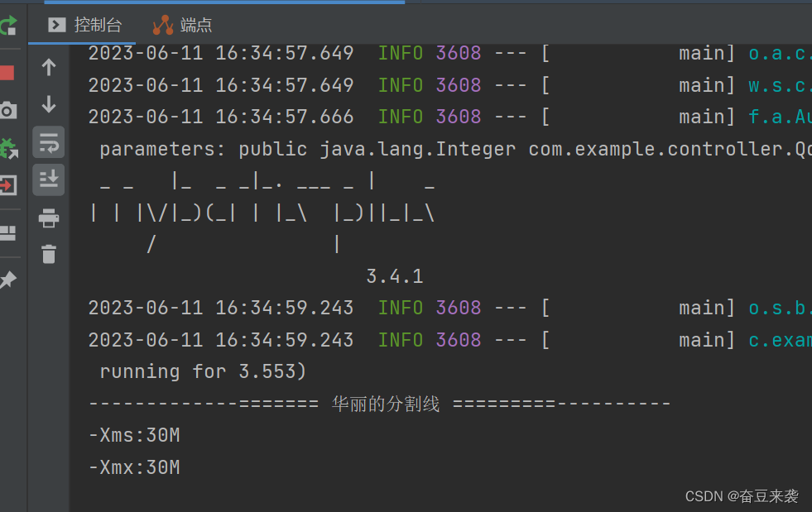Rerun the application with the green arrow
The image size is (812, 512).
click(x=7, y=26)
